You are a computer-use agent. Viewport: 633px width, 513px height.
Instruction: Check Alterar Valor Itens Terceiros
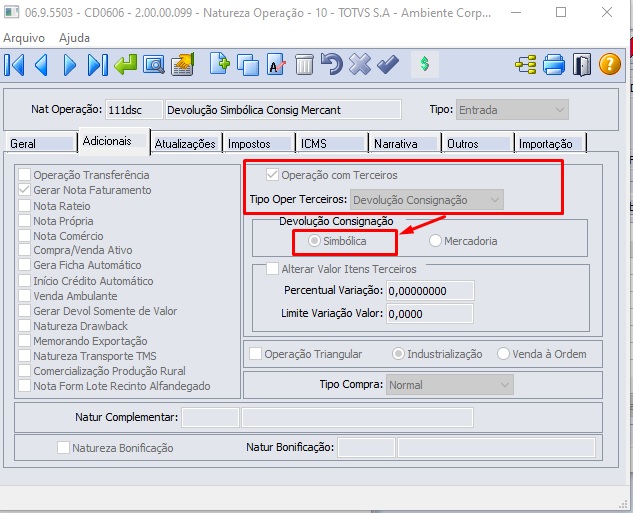272,269
